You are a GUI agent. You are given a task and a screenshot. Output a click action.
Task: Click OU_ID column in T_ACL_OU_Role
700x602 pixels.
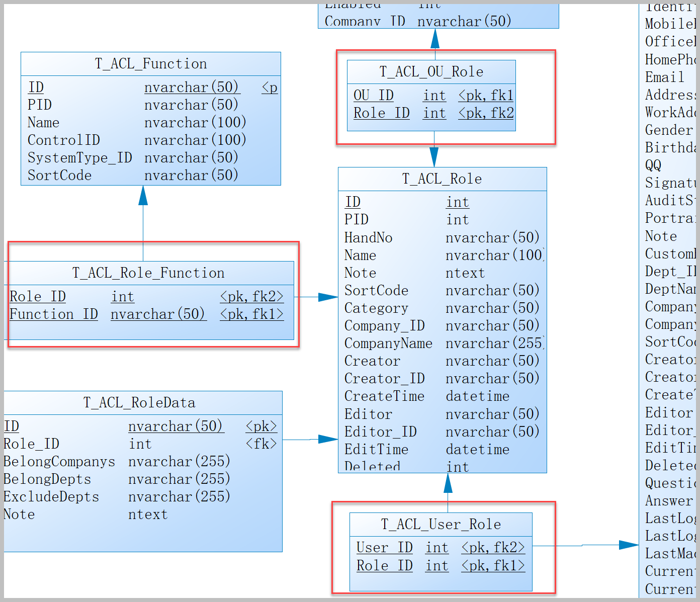373,96
